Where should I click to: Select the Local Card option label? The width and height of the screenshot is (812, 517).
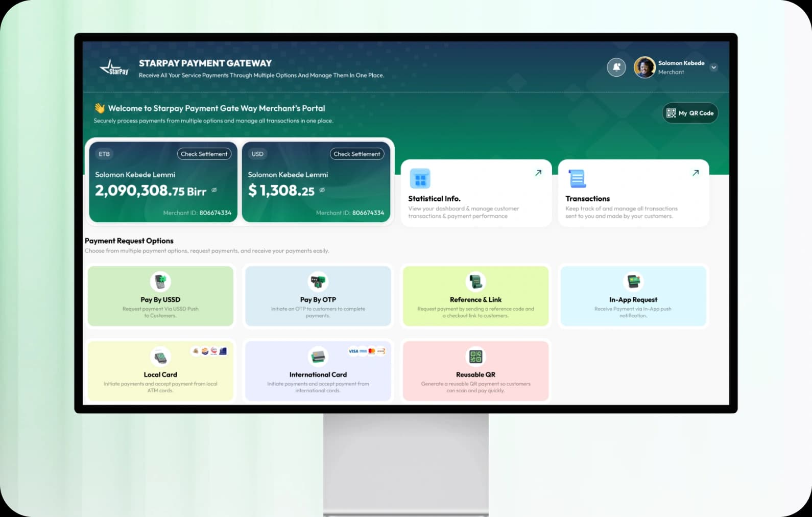[160, 374]
